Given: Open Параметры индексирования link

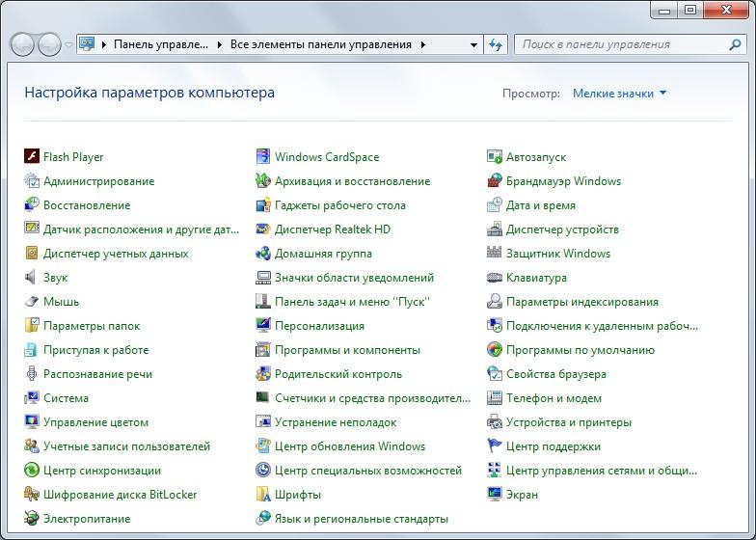Looking at the screenshot, I should (x=582, y=301).
